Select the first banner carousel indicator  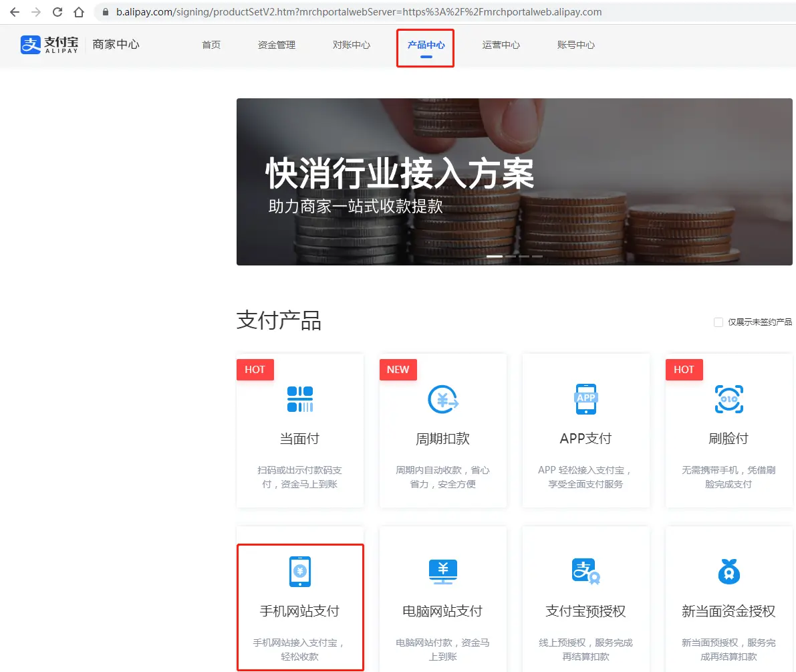[494, 256]
